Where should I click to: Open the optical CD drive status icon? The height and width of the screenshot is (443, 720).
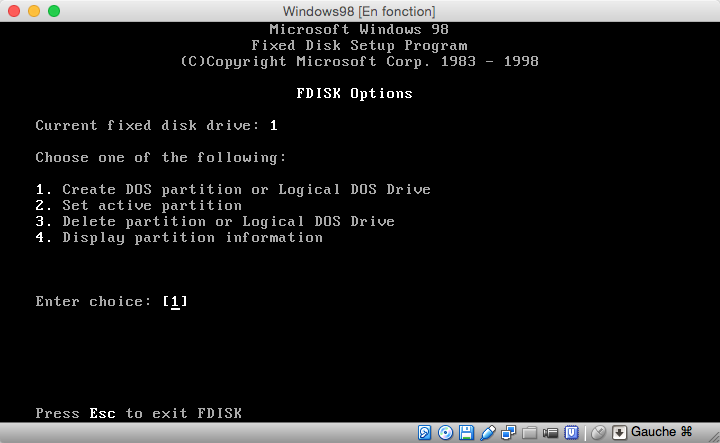[x=445, y=432]
